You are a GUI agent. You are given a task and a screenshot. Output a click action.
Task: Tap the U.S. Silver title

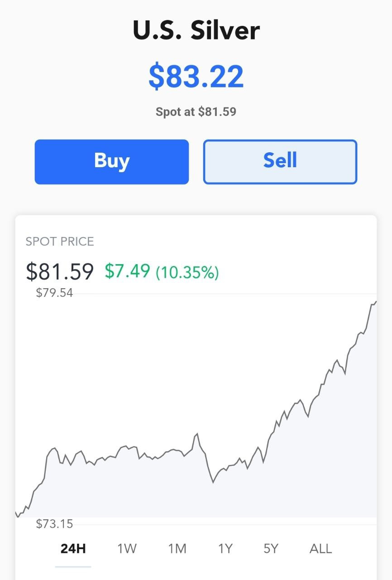click(x=196, y=30)
